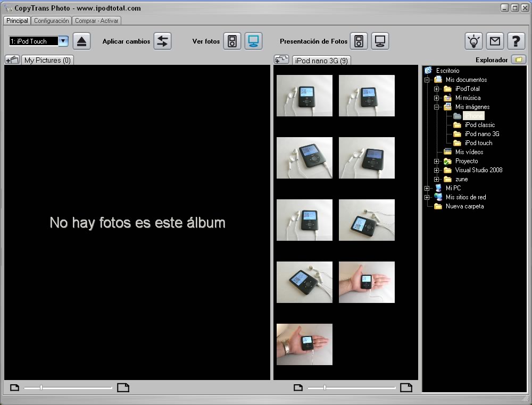
Task: Click the Escritorio desktop icon in tree
Action: 428,71
